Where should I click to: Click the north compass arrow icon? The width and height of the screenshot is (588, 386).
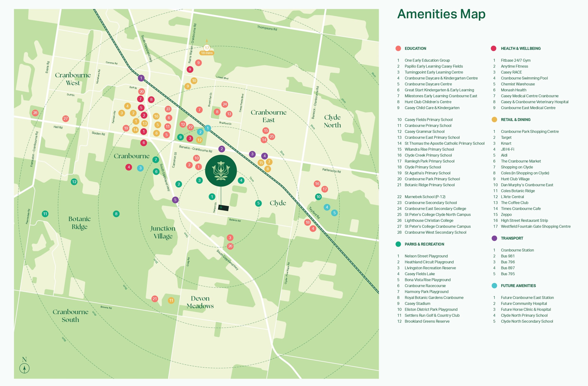click(24, 368)
